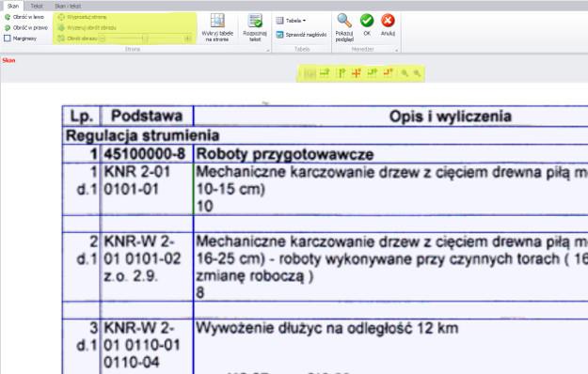The image size is (588, 374).
Task: Click the 'Roboty przygotowawcze' cell
Action: (390, 154)
